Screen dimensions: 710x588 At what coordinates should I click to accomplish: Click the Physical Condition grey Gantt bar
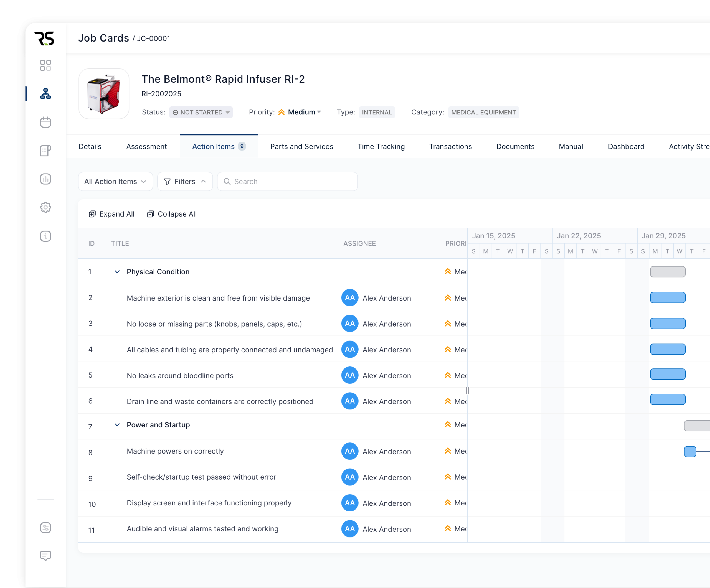coord(667,272)
